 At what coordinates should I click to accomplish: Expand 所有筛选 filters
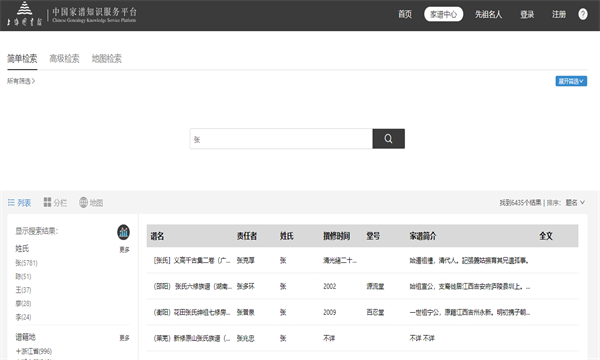(21, 81)
